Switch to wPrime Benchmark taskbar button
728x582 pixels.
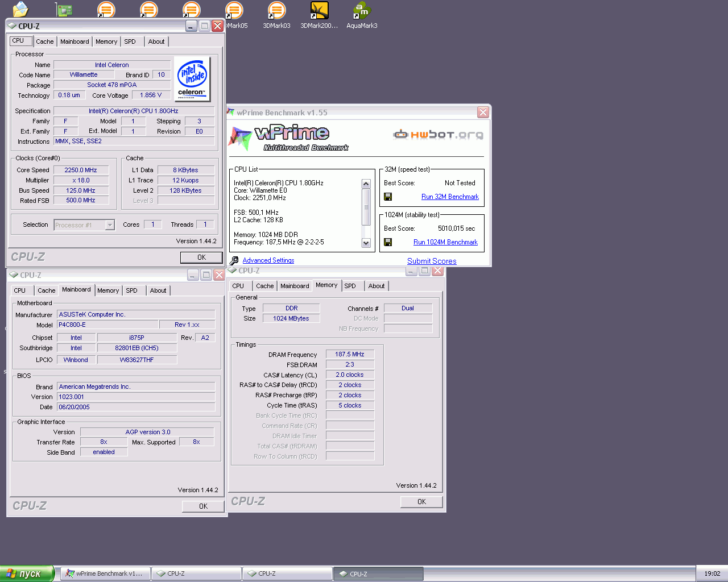coord(105,573)
